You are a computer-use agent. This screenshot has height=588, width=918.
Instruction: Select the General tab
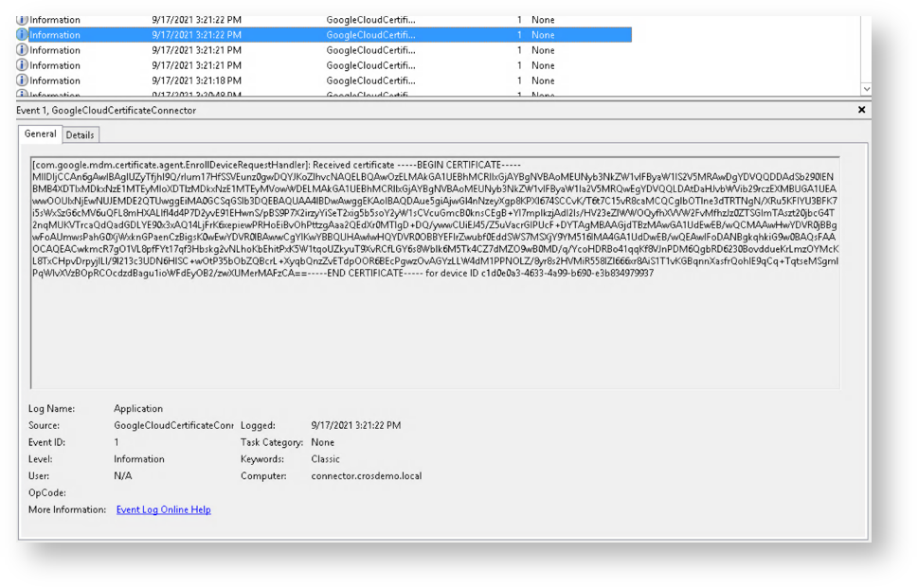point(40,134)
